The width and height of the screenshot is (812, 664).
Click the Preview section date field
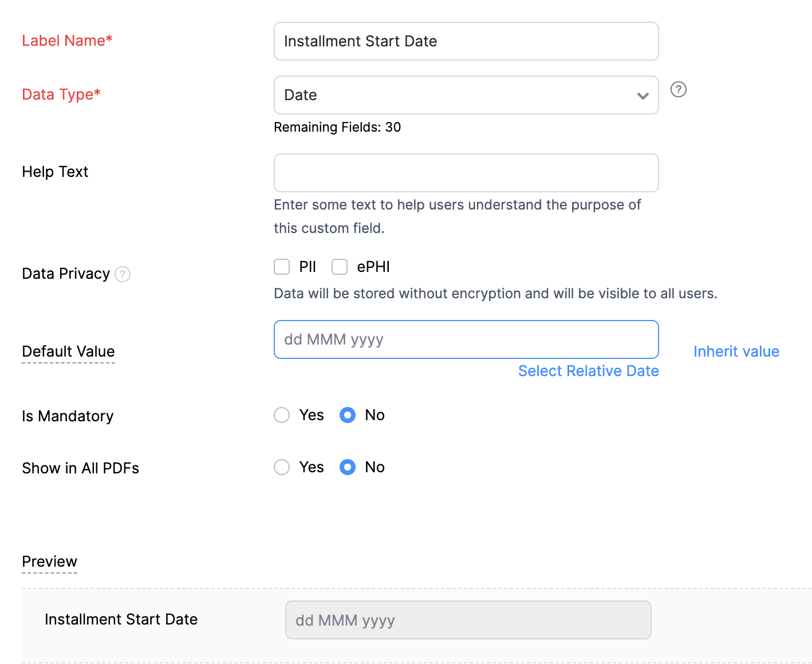pos(468,620)
